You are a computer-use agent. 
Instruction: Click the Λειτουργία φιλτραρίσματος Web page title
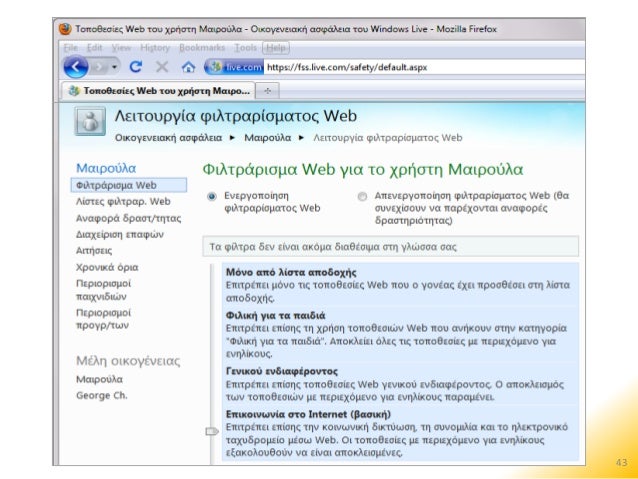pos(236,116)
